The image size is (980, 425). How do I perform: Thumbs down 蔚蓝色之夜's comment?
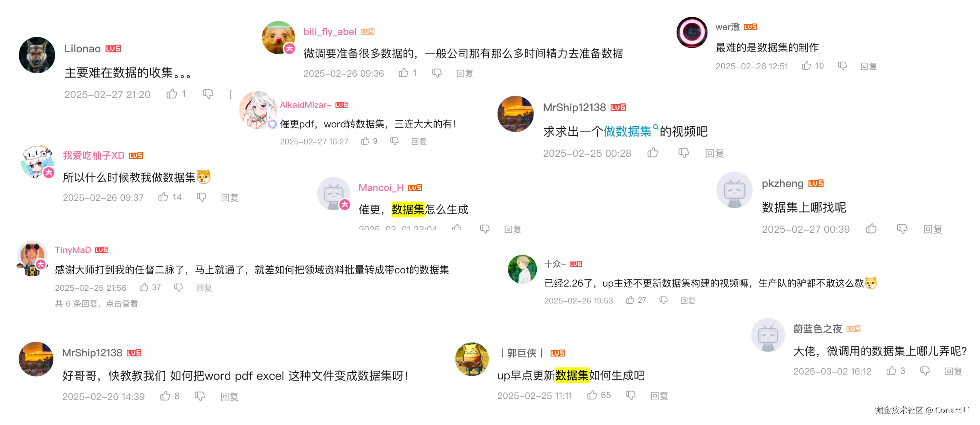pyautogui.click(x=925, y=371)
